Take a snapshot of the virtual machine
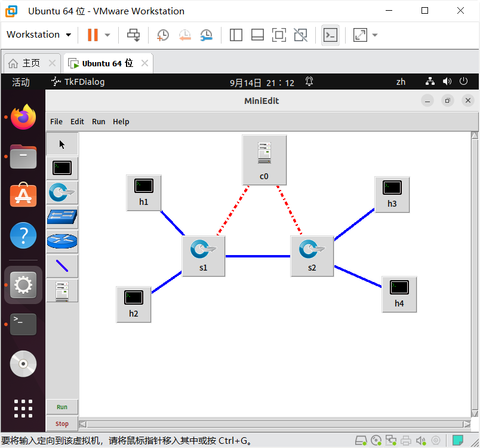480x448 pixels. [163, 35]
